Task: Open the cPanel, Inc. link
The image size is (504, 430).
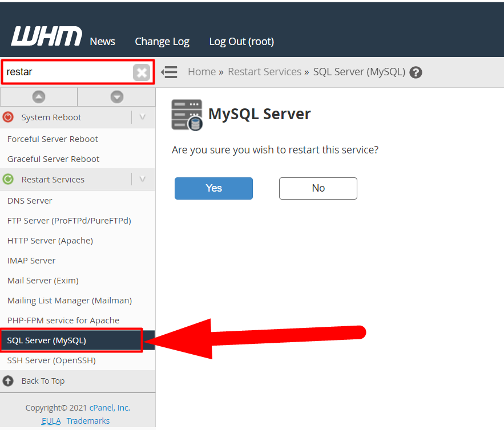Action: [110, 408]
